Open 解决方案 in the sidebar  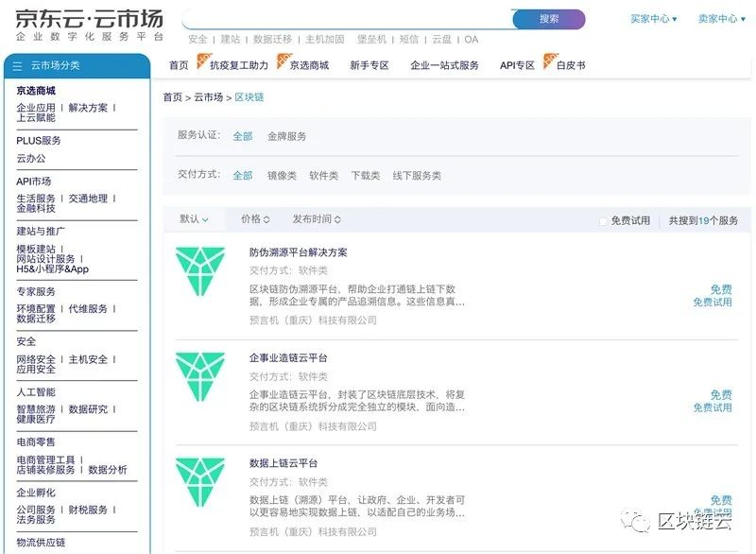tap(88, 108)
